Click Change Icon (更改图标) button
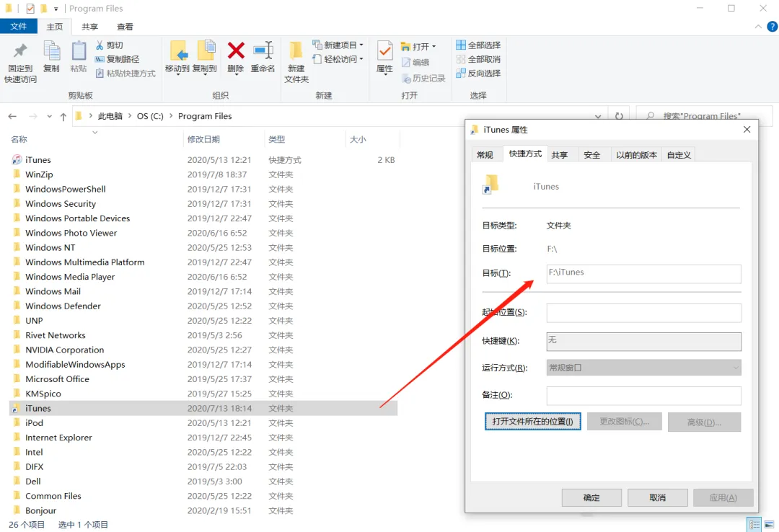Image resolution: width=779 pixels, height=532 pixels. 625,422
